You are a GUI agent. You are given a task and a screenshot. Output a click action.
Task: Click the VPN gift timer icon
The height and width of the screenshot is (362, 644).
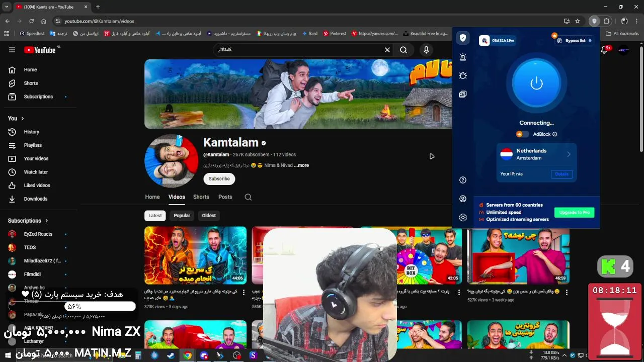(485, 40)
